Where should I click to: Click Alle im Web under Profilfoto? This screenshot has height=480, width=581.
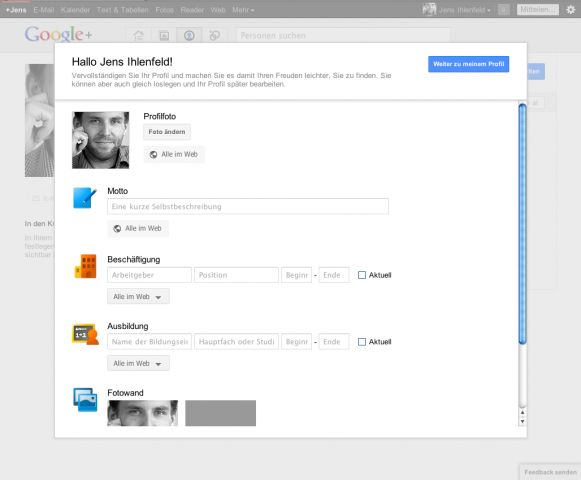pyautogui.click(x=174, y=155)
